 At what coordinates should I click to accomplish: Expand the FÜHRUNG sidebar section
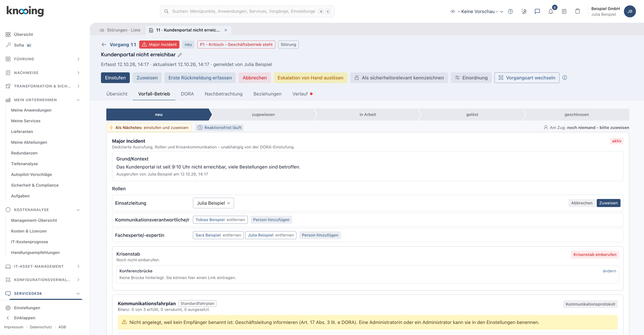42,59
